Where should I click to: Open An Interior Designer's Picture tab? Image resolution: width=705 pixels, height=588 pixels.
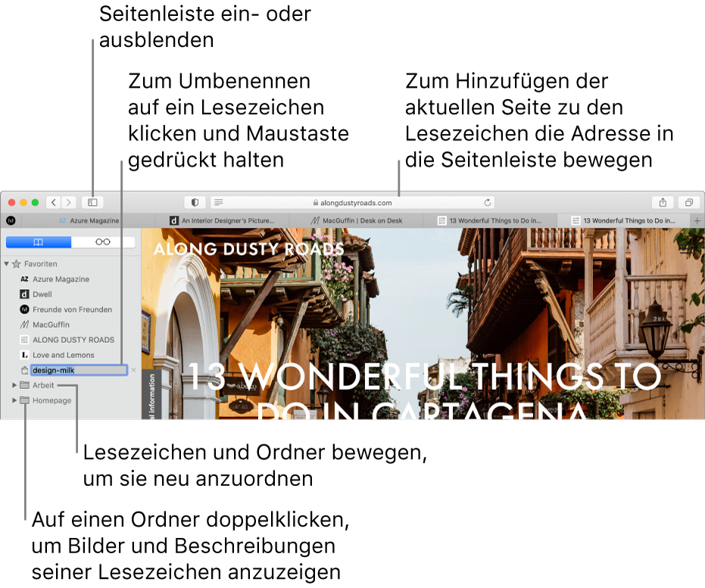(222, 220)
